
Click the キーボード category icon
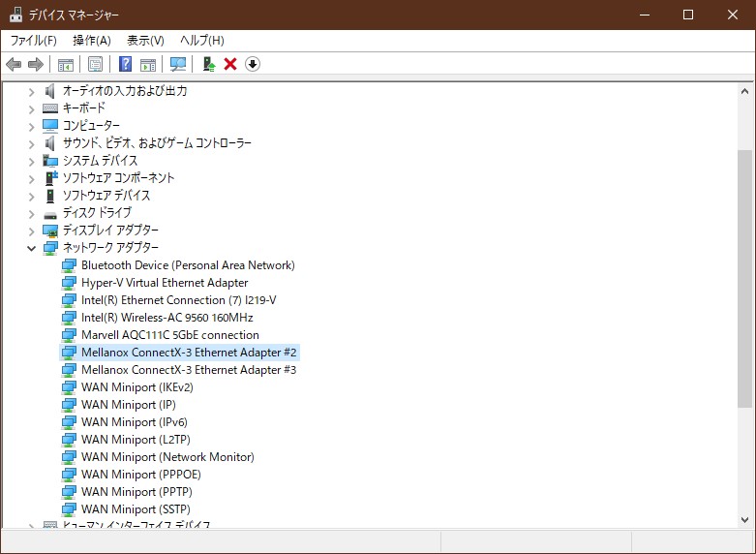click(50, 108)
